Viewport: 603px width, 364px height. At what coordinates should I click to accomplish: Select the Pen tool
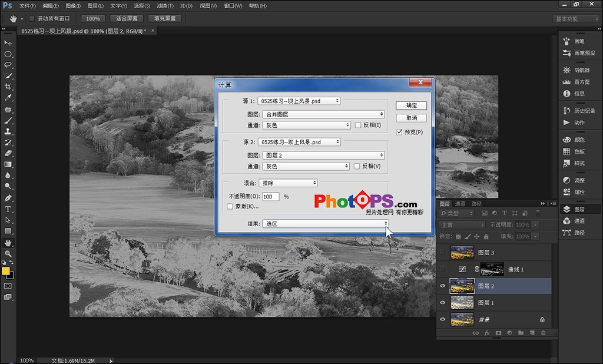pos(8,198)
